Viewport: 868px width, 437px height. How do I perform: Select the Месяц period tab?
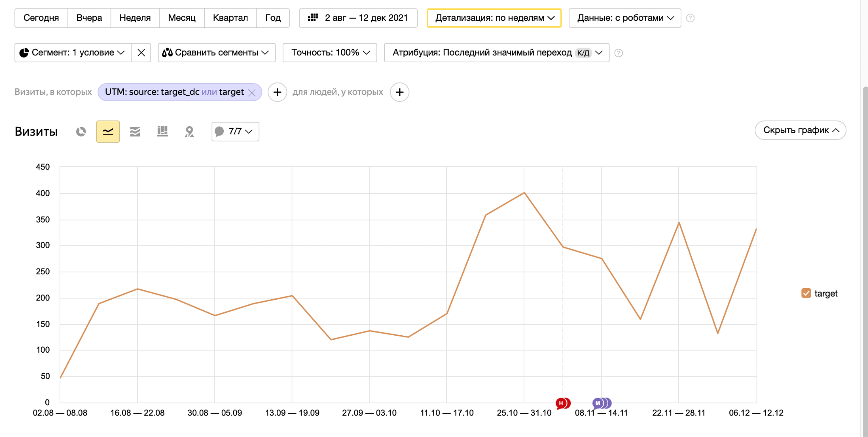pyautogui.click(x=182, y=18)
